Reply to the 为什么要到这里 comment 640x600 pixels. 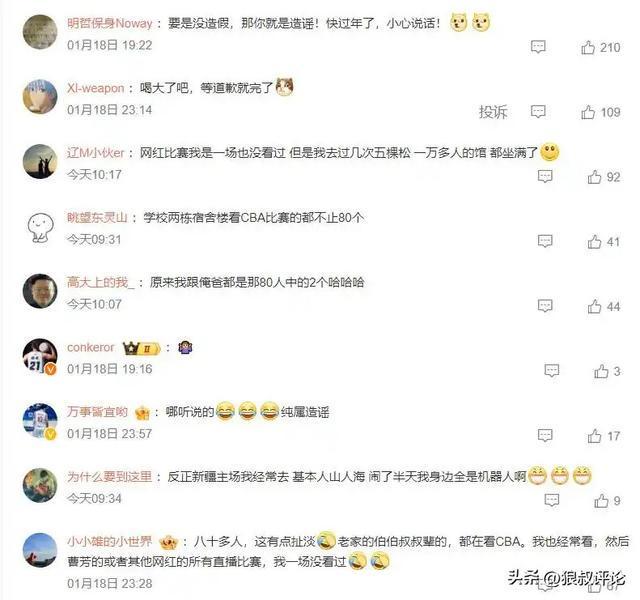pos(552,500)
